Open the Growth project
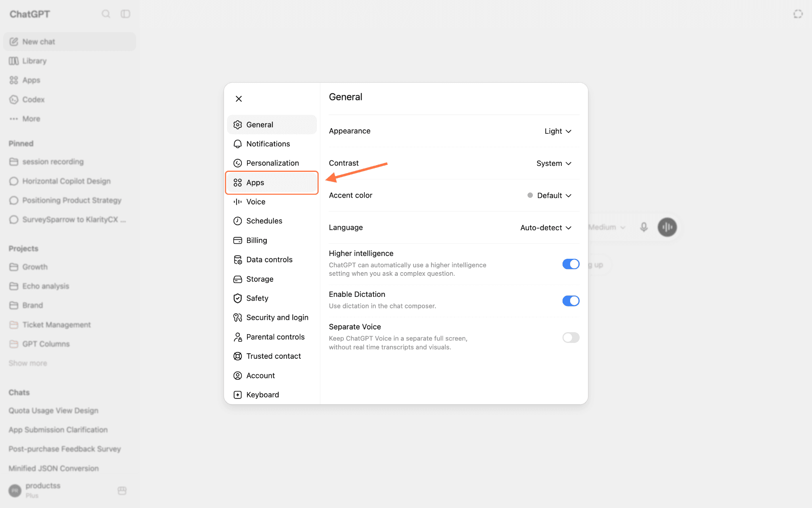Screen dimensions: 812x508 point(69,267)
